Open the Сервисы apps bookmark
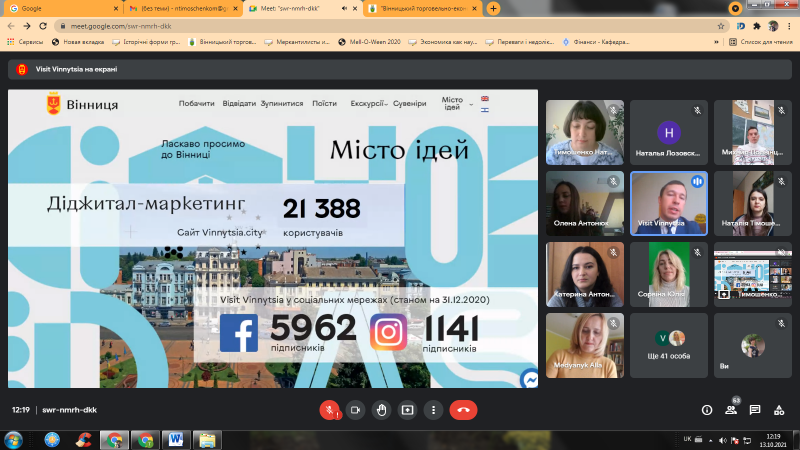The height and width of the screenshot is (450, 800). click(25, 42)
